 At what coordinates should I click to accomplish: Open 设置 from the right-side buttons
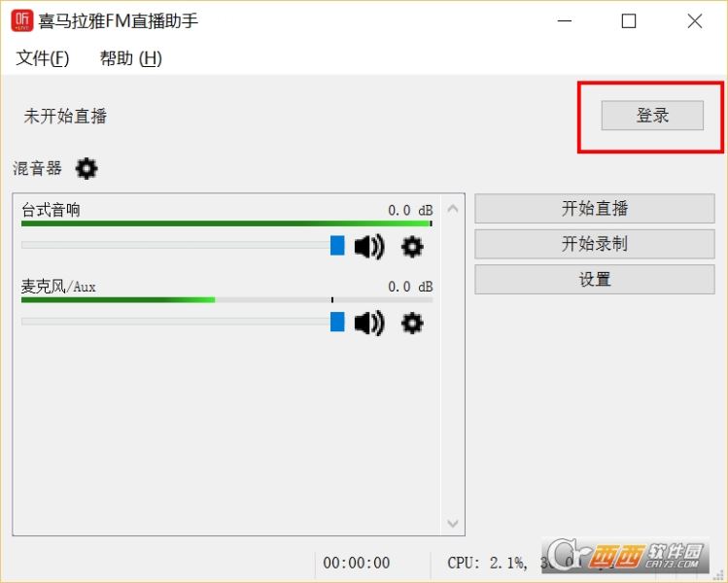point(595,280)
